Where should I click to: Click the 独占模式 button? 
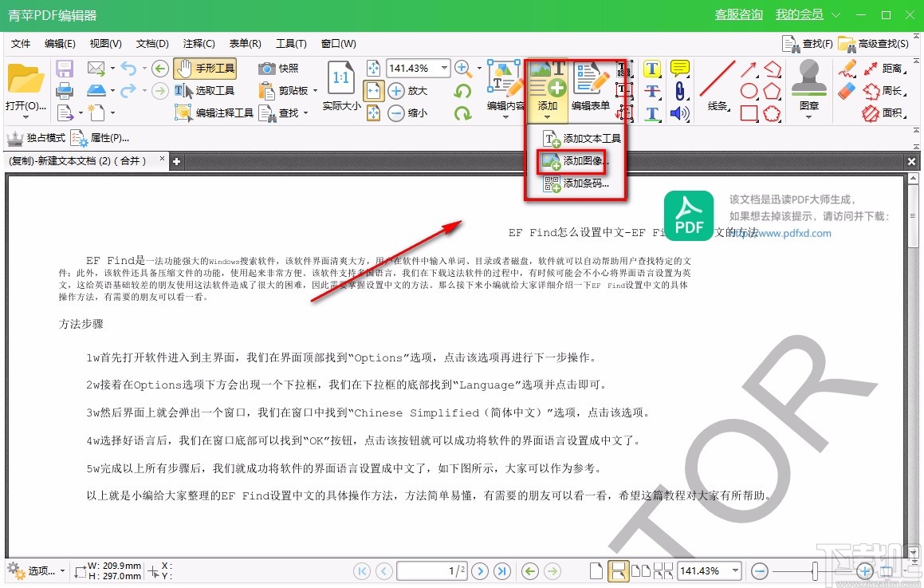[x=37, y=138]
